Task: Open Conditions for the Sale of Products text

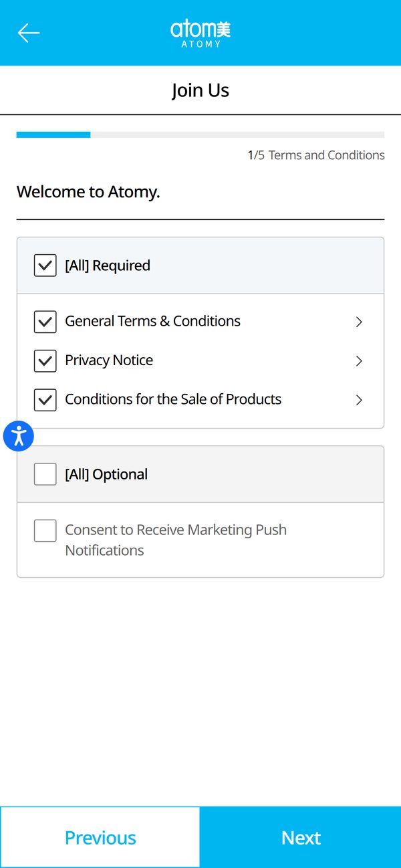Action: point(173,399)
